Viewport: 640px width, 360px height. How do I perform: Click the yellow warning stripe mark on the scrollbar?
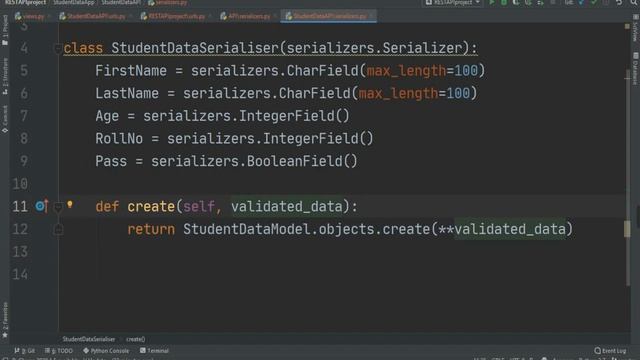(x=627, y=229)
